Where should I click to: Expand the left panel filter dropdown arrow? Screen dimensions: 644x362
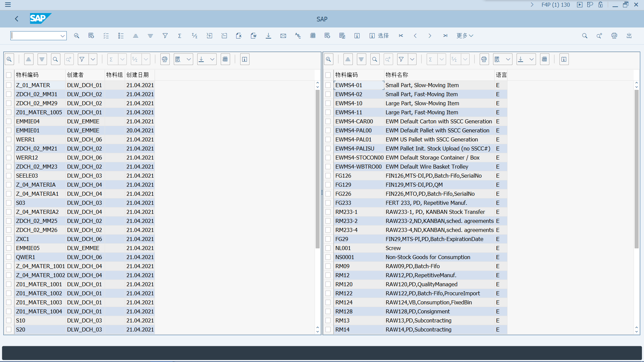pyautogui.click(x=93, y=59)
